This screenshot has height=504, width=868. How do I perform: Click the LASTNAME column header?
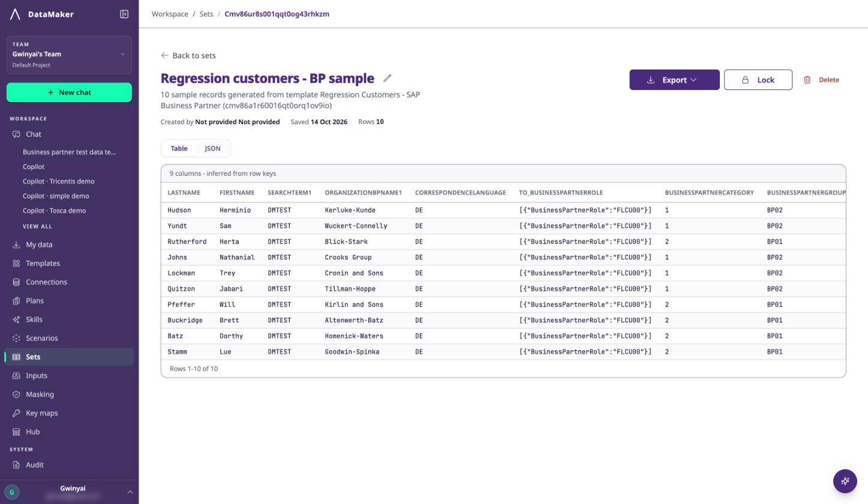tap(184, 193)
